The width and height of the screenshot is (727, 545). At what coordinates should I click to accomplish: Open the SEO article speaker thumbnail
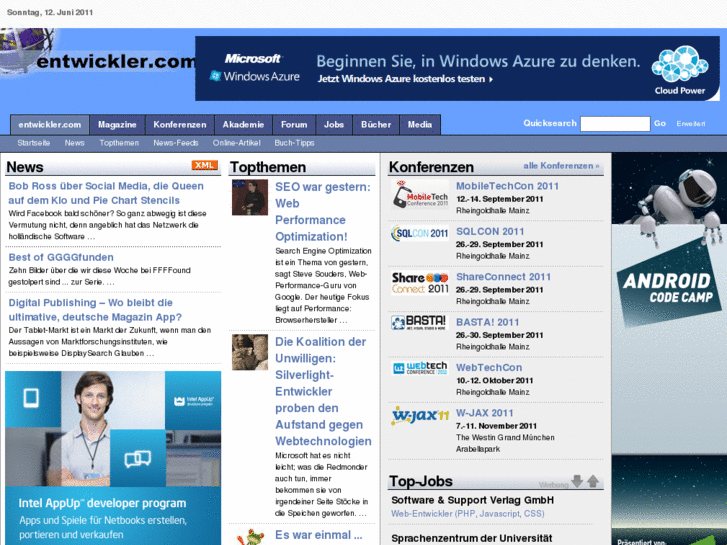(x=250, y=198)
